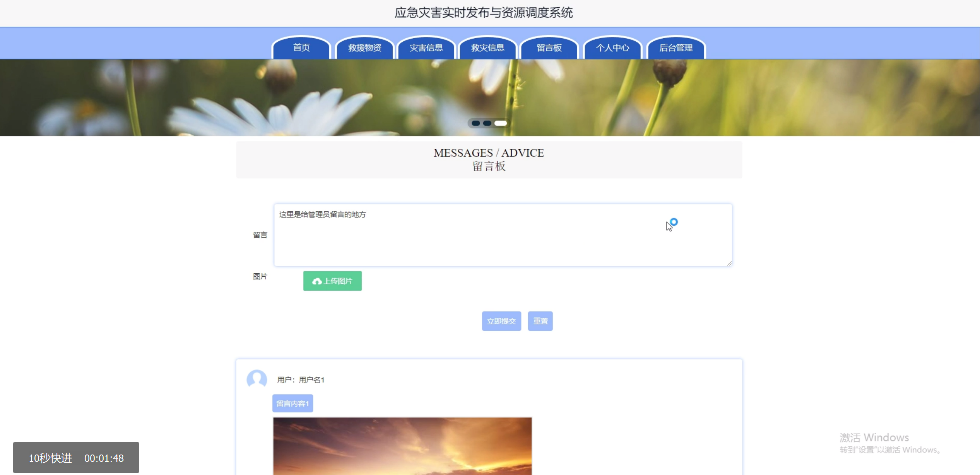Open the 个人中心 tab

[612, 48]
